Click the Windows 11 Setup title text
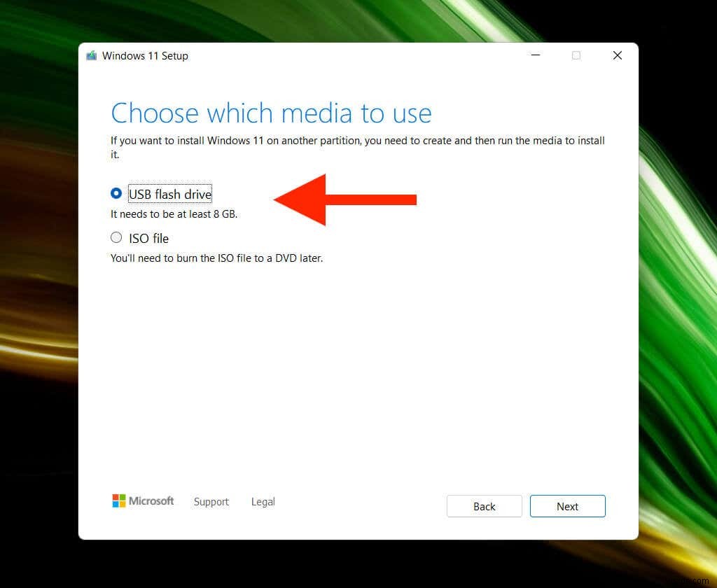The height and width of the screenshot is (588, 717). click(145, 55)
